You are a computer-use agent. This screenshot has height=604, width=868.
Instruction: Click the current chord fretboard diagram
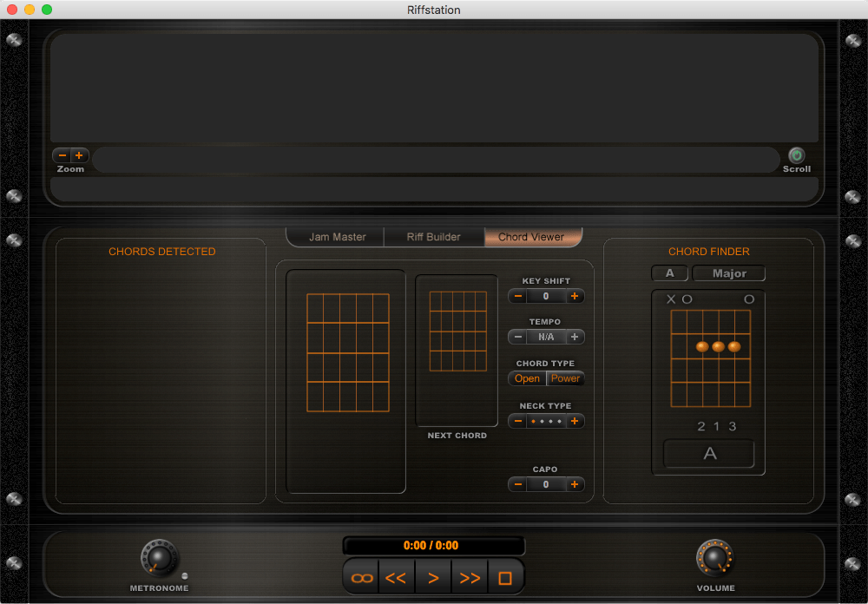coord(348,352)
